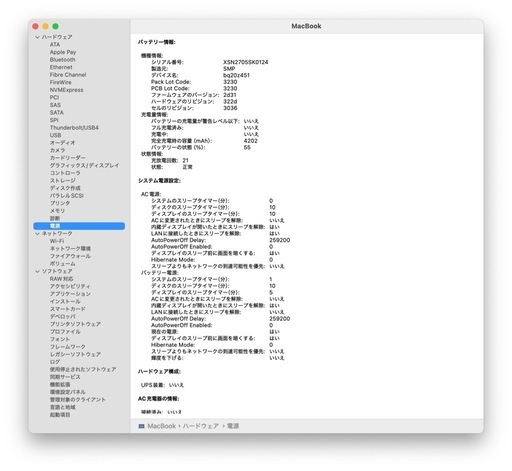The height and width of the screenshot is (471, 512).
Task: Click the バッテリー情報 heading
Action: point(157,42)
